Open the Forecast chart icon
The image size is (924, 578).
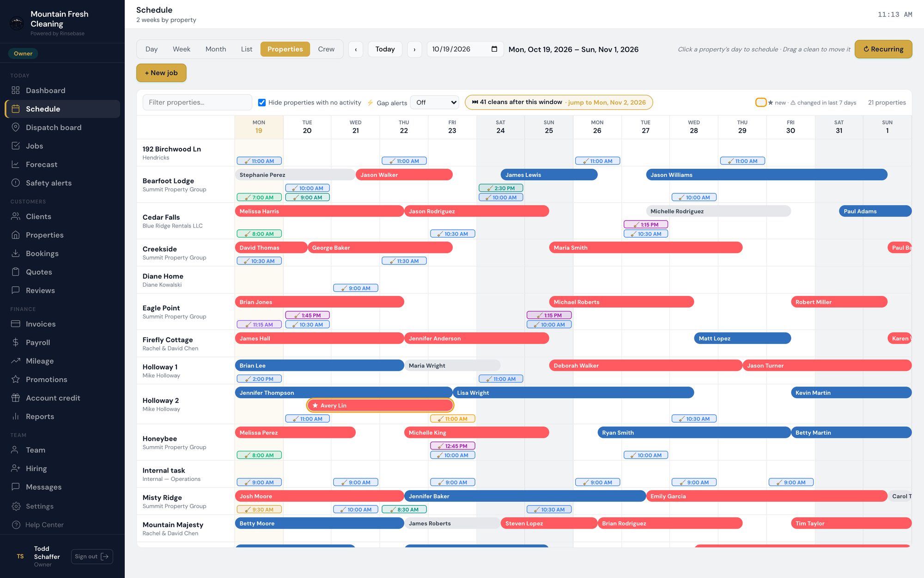coord(16,164)
